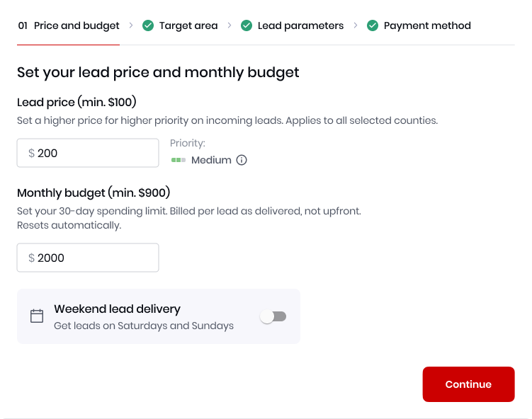Click the calendar icon beside Weekend lead delivery
Screen dimensions: 532x419
(37, 316)
